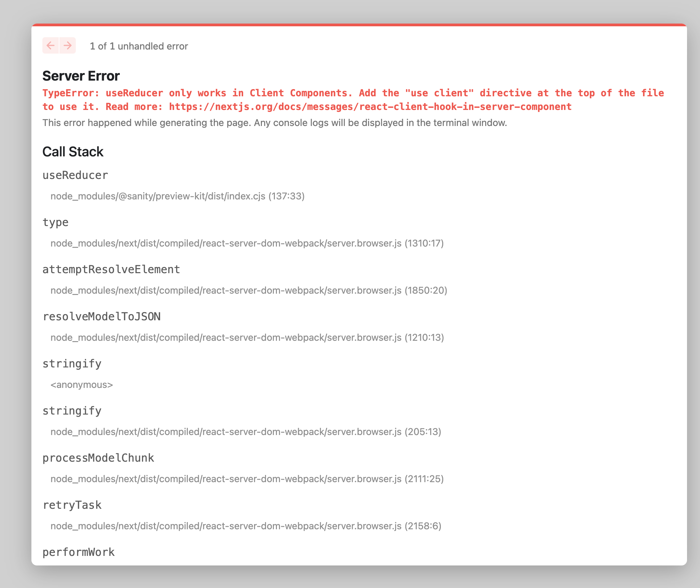This screenshot has height=588, width=700.
Task: Click the <anonymous> stack frame location
Action: 82,384
